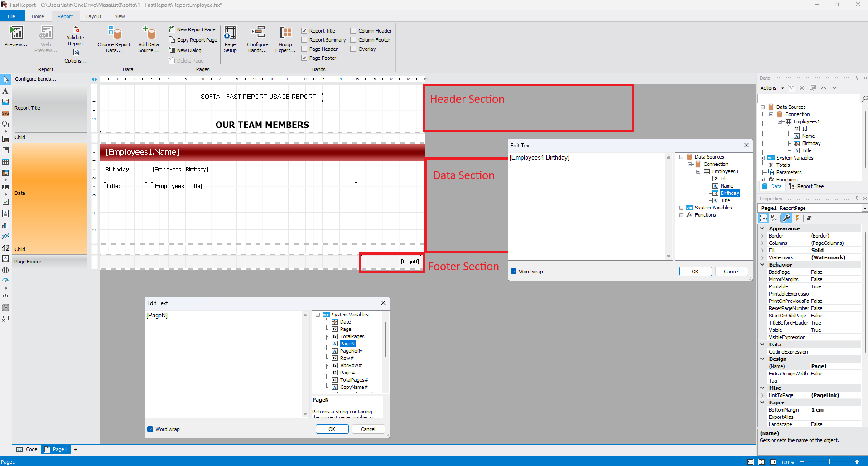
Task: Uncheck the Page Footer band checkbox
Action: [x=304, y=58]
